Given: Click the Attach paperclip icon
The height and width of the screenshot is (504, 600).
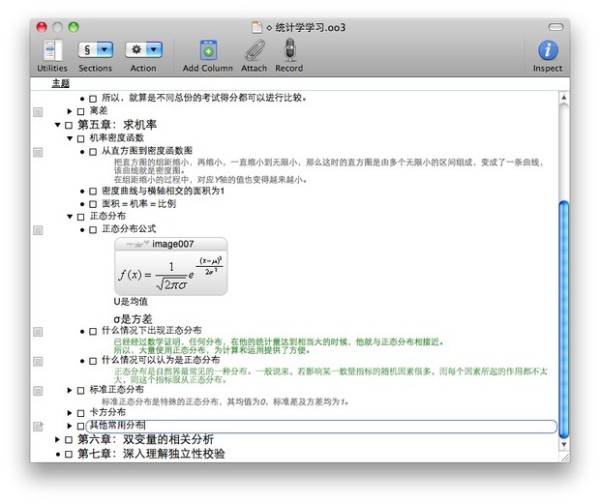Looking at the screenshot, I should [254, 51].
